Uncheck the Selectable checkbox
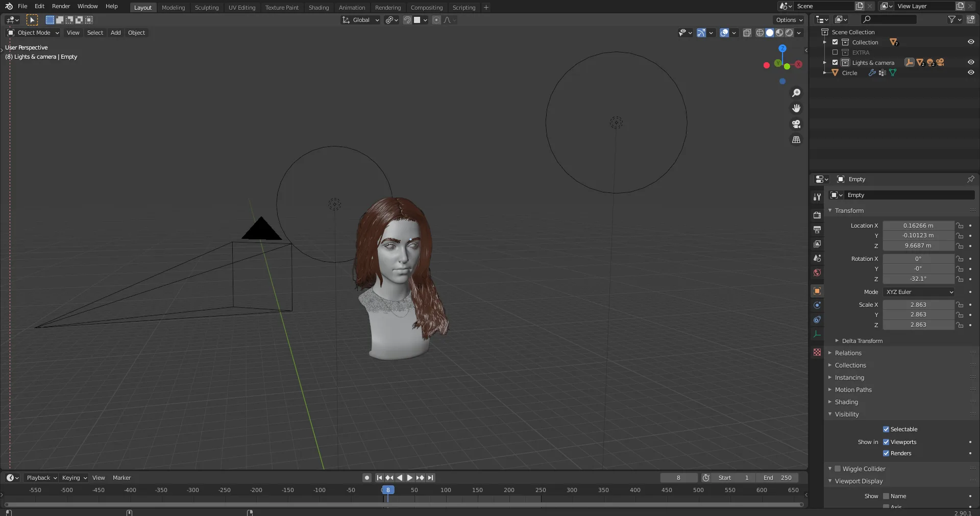 (x=886, y=429)
